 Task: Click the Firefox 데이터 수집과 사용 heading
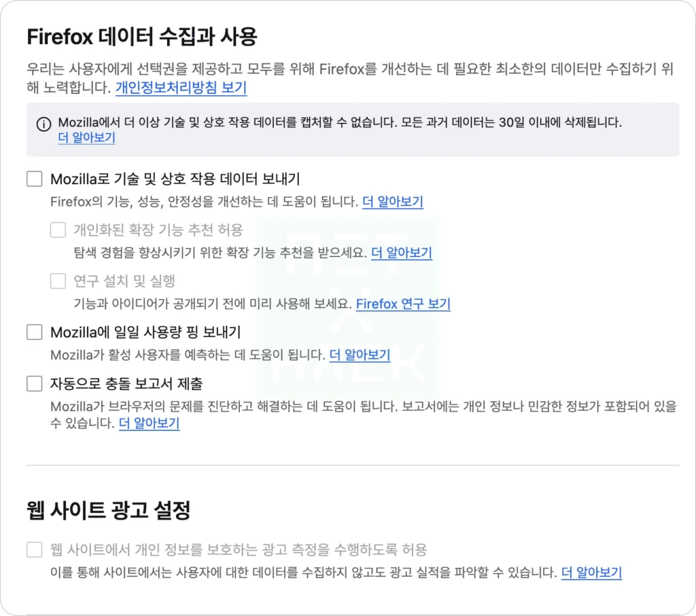[x=142, y=37]
